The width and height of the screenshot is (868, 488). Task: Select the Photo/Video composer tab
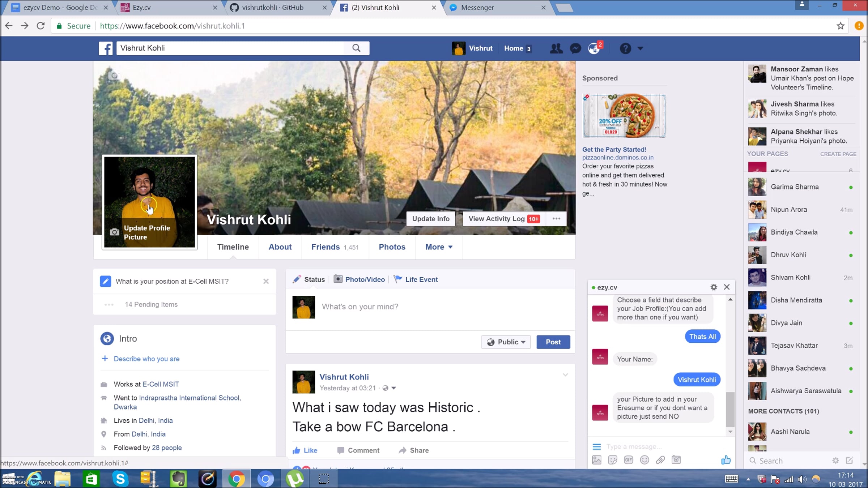[x=359, y=279]
